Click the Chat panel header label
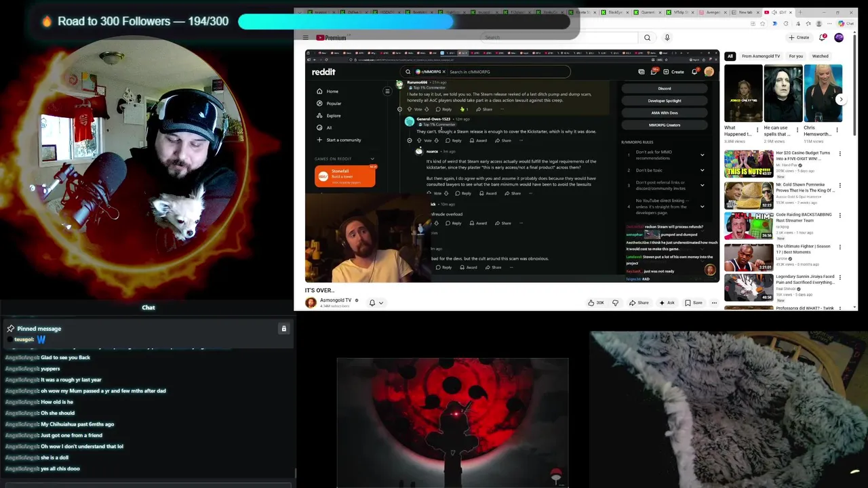This screenshot has height=488, width=868. pos(149,308)
